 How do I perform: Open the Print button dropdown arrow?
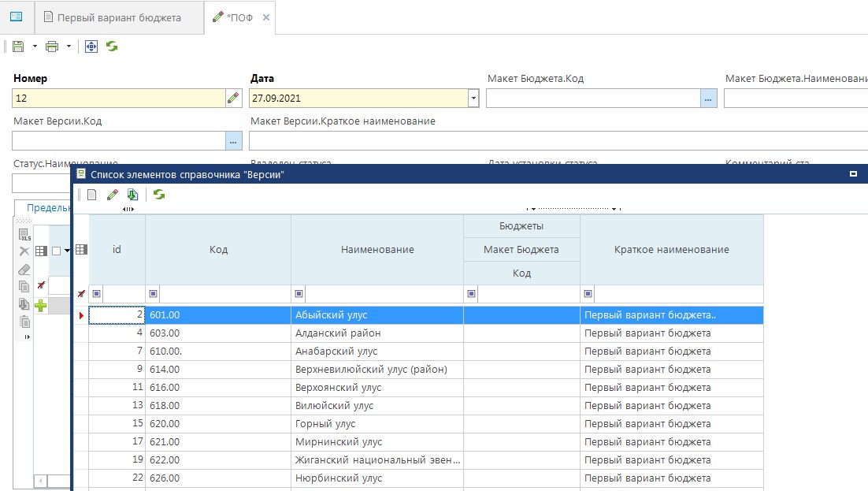[x=69, y=46]
